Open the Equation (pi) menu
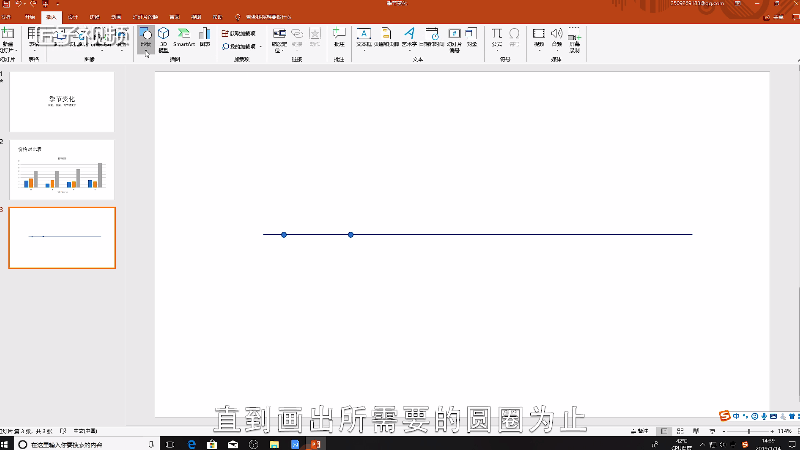Screen dimensions: 800x450 pyautogui.click(x=496, y=39)
